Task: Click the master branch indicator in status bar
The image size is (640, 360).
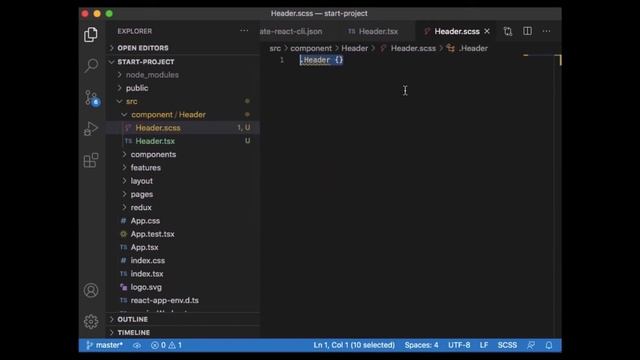Action: [x=104, y=345]
